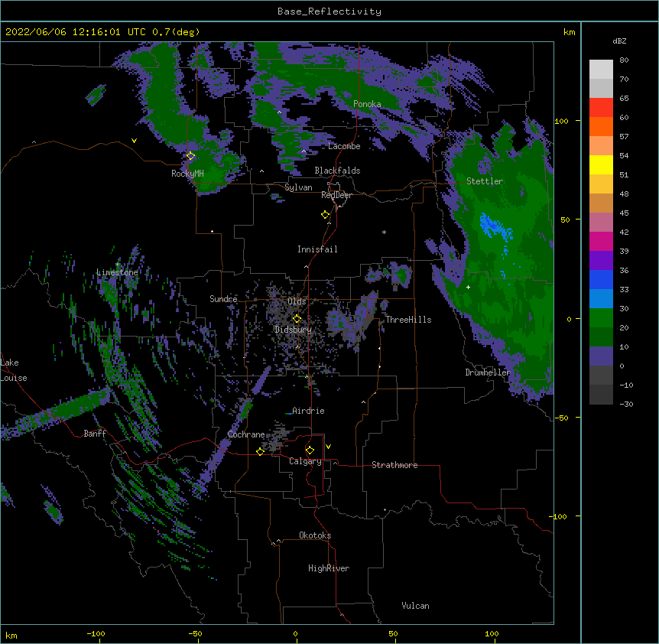Click the Ponoka label
659x644 pixels.
click(367, 104)
